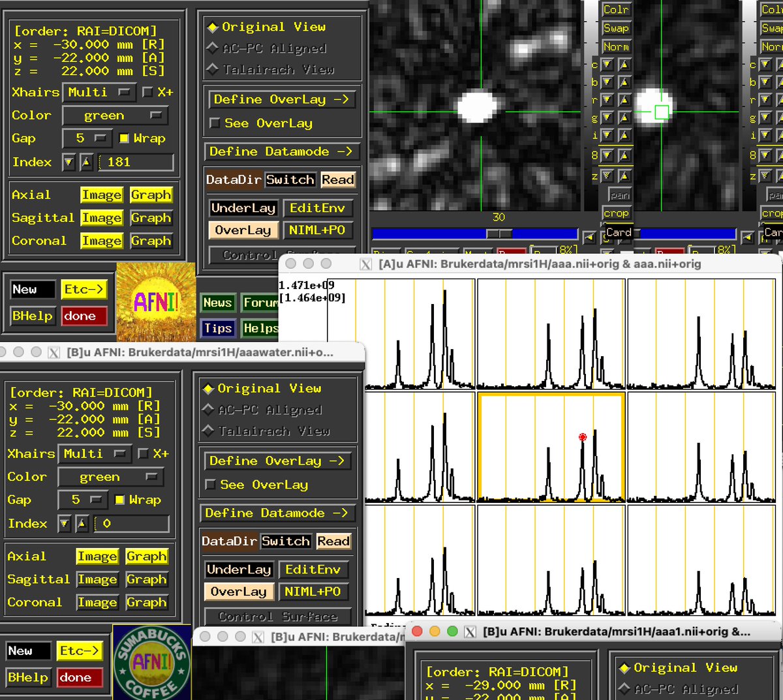The width and height of the screenshot is (783, 700).
Task: Enable See OverLay in aaawater controller
Action: [256, 485]
